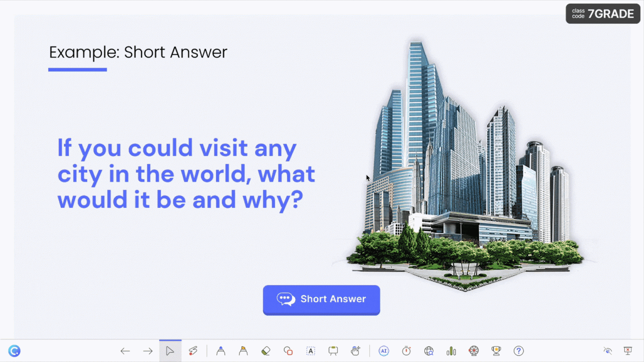Pick the eraser tool
Screen dimensions: 644x362
click(266, 351)
